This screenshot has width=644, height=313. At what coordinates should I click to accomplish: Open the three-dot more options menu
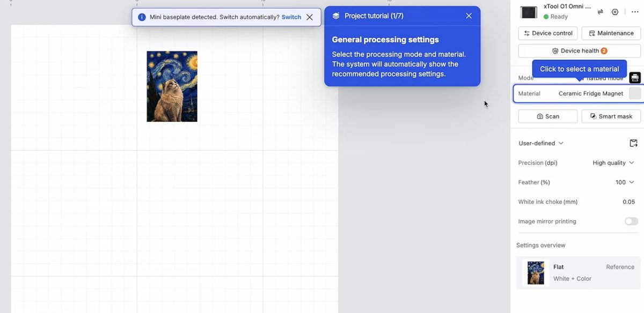pyautogui.click(x=635, y=12)
